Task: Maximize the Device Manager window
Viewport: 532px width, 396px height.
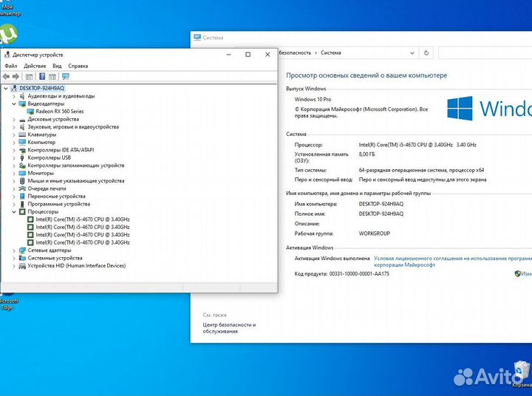Action: click(248, 54)
